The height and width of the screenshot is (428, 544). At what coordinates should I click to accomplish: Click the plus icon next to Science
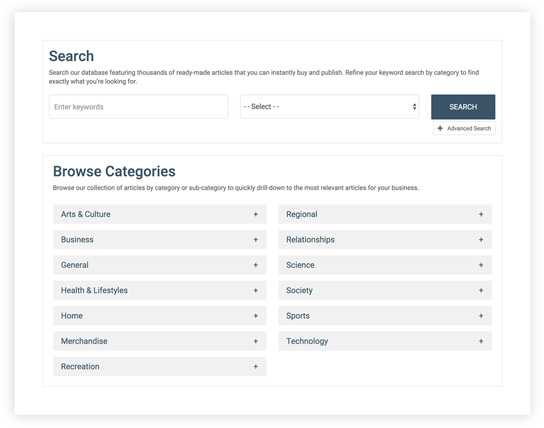481,265
